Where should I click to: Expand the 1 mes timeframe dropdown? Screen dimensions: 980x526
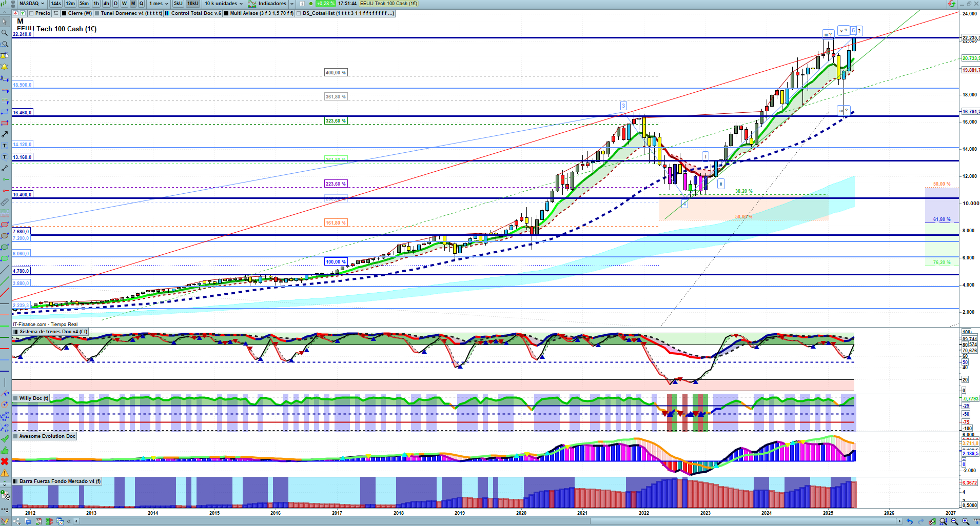pyautogui.click(x=159, y=4)
